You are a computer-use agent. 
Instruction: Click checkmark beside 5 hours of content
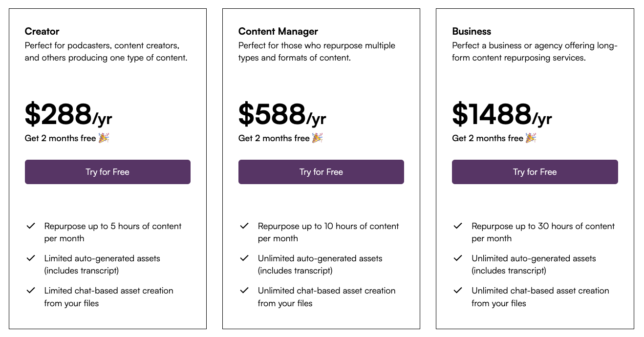(x=31, y=226)
